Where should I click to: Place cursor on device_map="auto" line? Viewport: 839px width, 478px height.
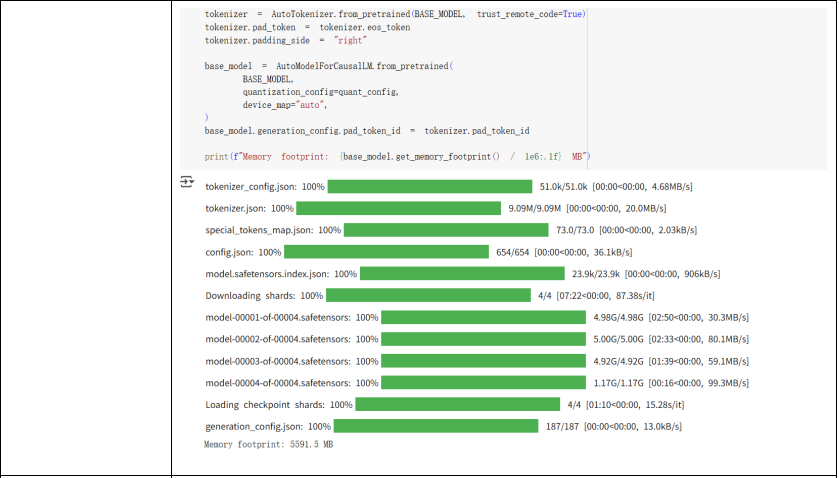(285, 105)
